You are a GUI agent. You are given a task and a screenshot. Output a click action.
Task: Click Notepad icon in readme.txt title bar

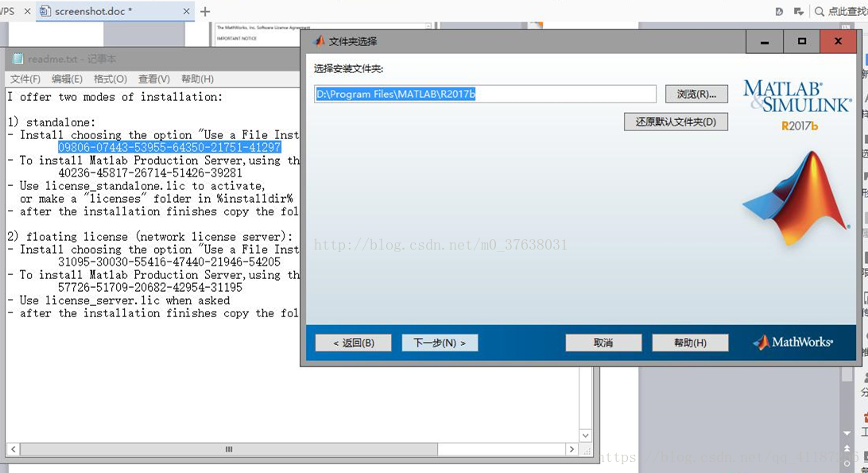18,59
